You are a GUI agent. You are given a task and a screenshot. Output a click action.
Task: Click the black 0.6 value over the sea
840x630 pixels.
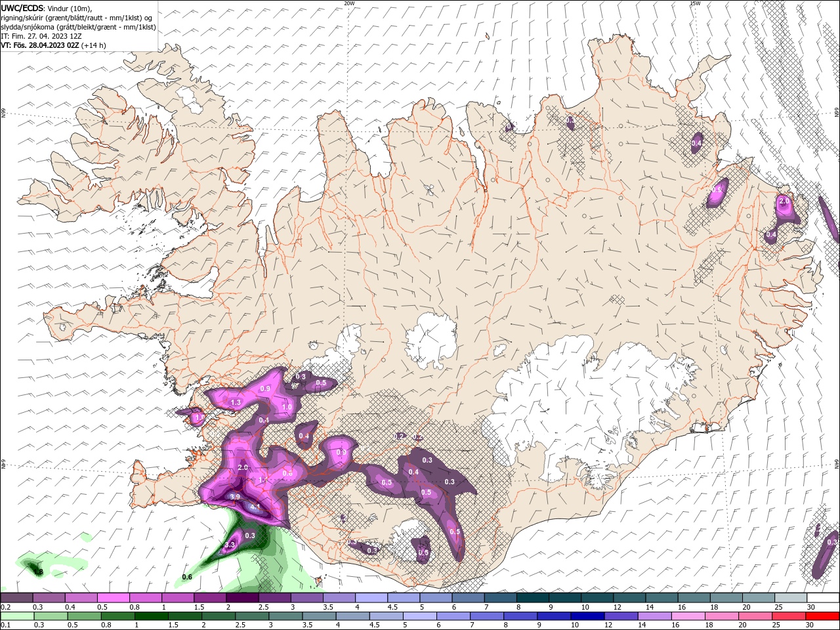coord(187,577)
